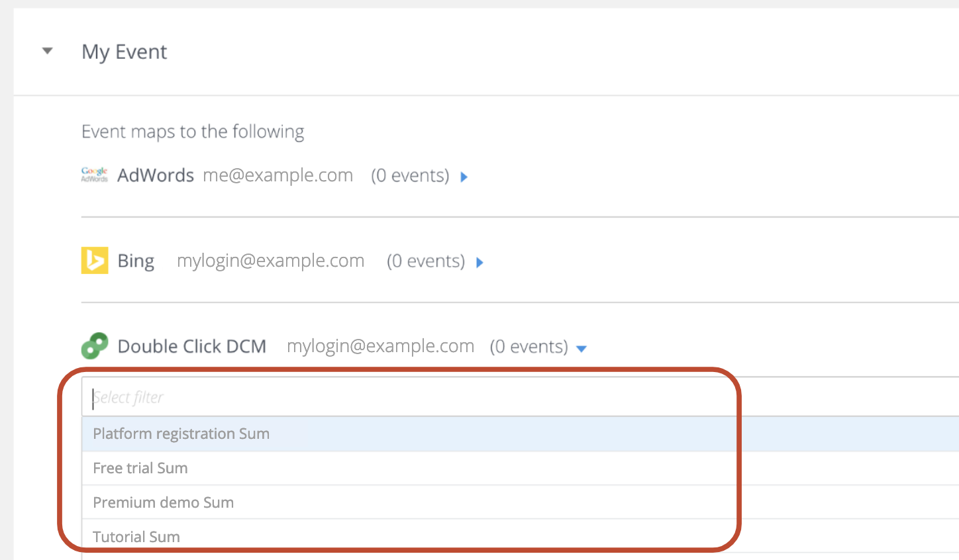This screenshot has height=560, width=959.
Task: Click the AdWords (0 events) count
Action: coord(410,175)
